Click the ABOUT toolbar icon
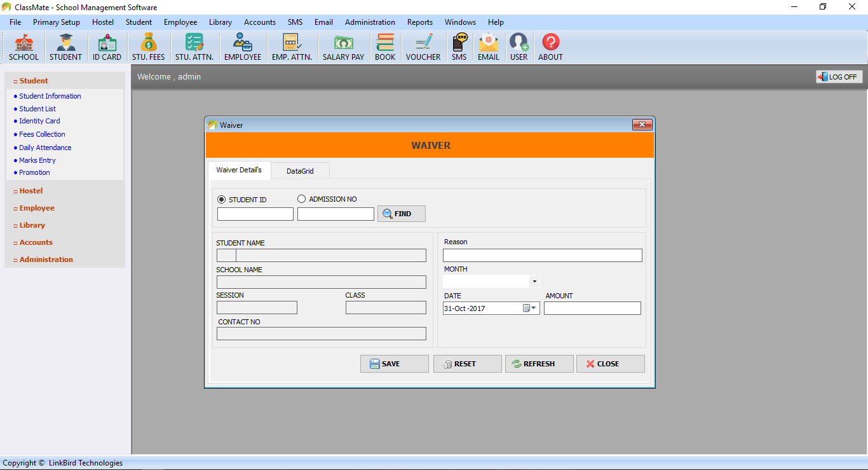This screenshot has height=470, width=868. pyautogui.click(x=550, y=46)
